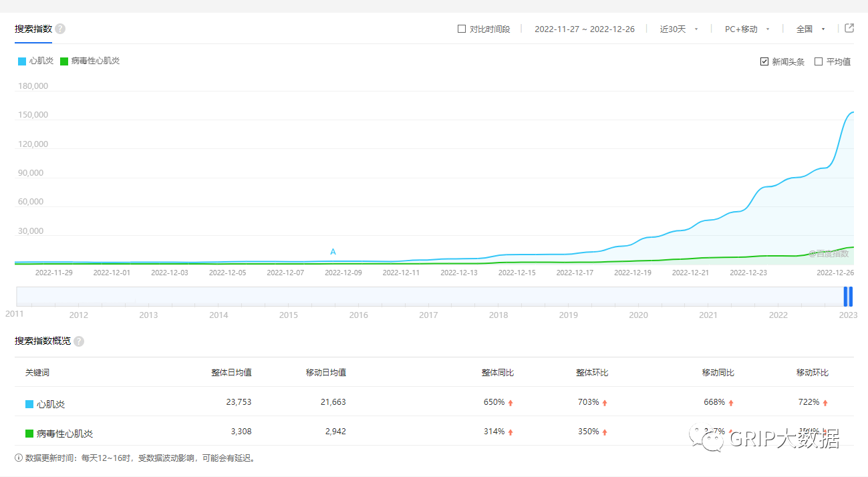Click the red up arrow next to 703%
868x477 pixels.
(605, 403)
